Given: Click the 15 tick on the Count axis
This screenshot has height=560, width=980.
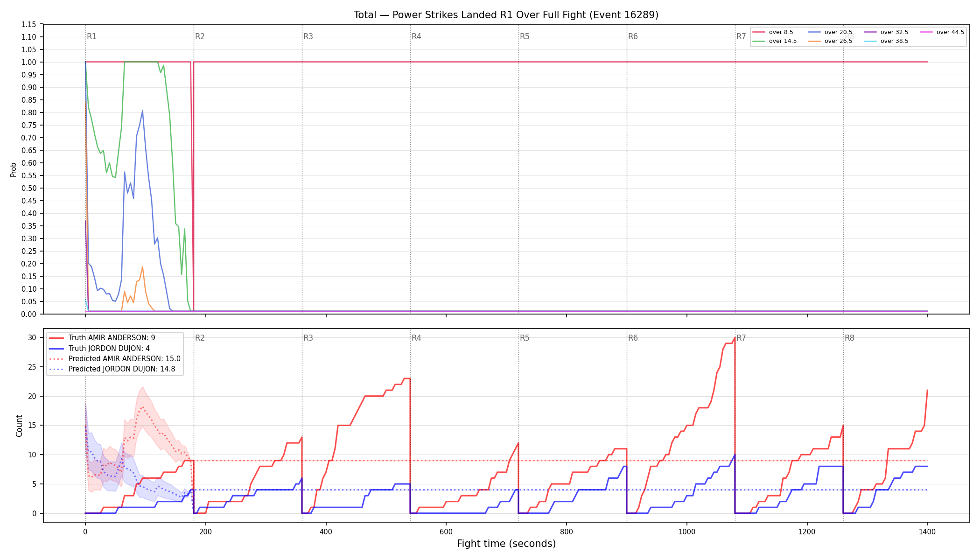Looking at the screenshot, I should [x=32, y=425].
